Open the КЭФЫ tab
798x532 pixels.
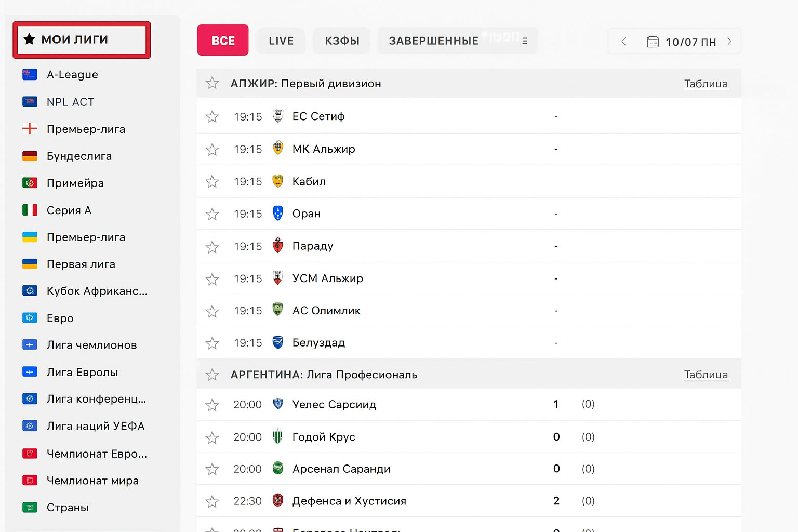click(x=341, y=41)
